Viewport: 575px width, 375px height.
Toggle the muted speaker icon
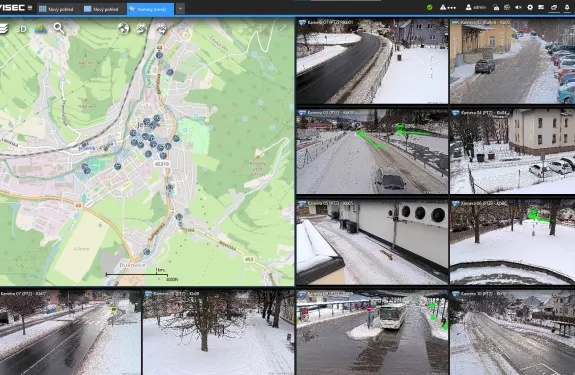518,7
